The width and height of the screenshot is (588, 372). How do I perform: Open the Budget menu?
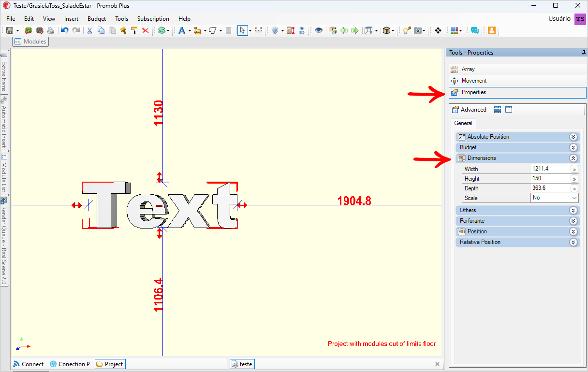pyautogui.click(x=97, y=19)
